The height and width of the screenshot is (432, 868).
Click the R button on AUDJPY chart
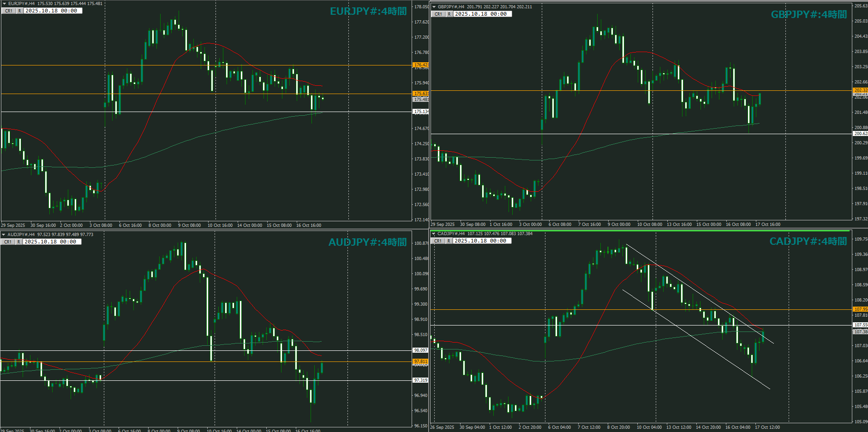click(x=19, y=242)
